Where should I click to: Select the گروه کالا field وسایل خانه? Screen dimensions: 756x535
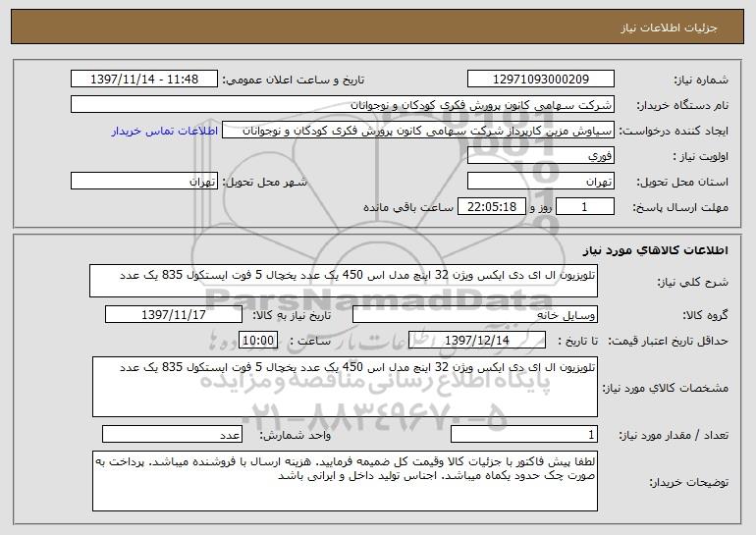tap(475, 315)
